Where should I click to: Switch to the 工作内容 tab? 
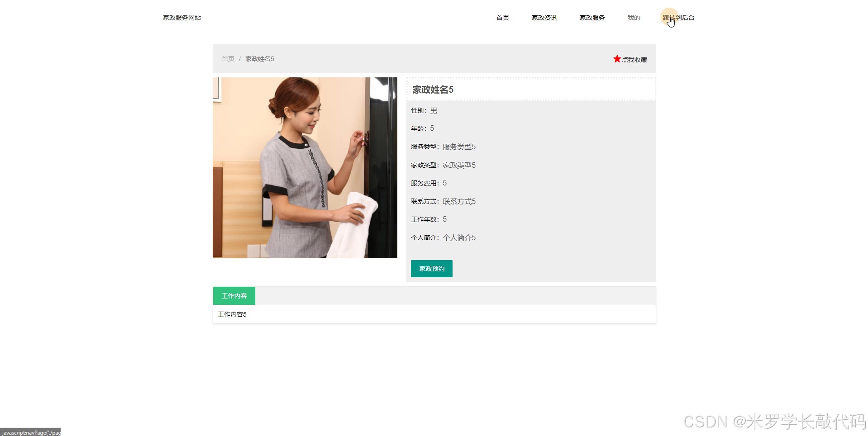[x=234, y=295]
